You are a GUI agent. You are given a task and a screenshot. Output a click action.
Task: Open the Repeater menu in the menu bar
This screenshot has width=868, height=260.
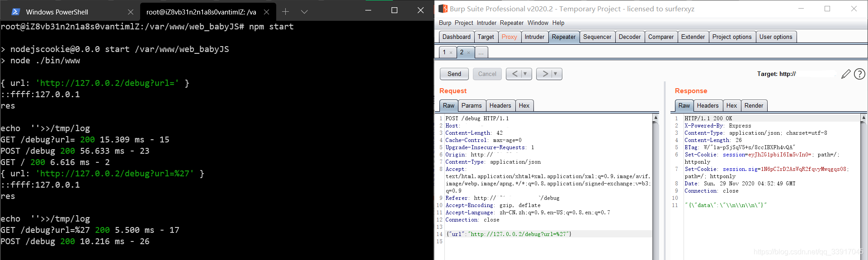click(x=511, y=23)
